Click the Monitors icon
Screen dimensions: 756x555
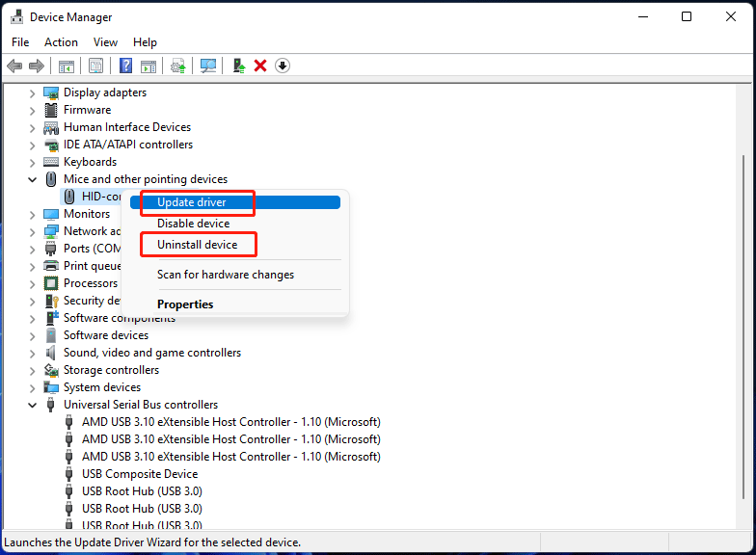click(51, 214)
